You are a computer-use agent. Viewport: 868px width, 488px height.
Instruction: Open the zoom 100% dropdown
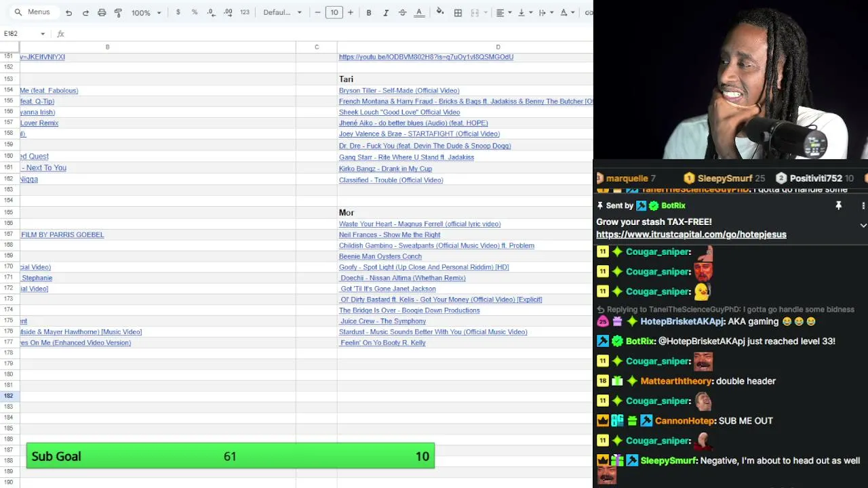tap(146, 12)
